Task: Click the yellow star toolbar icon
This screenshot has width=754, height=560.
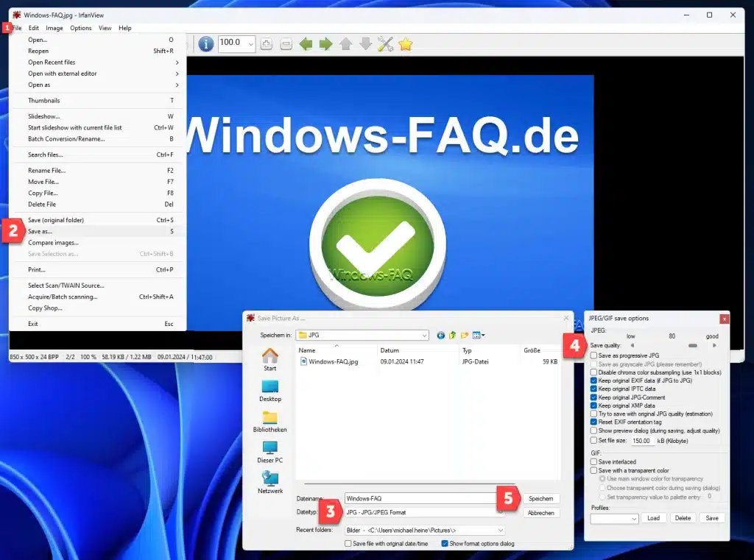Action: (406, 44)
